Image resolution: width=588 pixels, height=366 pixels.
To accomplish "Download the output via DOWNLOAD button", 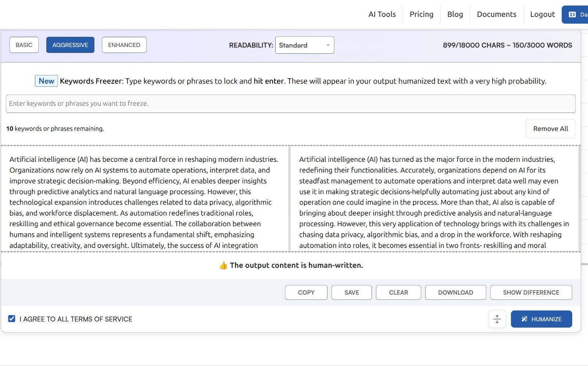I will coord(455,292).
